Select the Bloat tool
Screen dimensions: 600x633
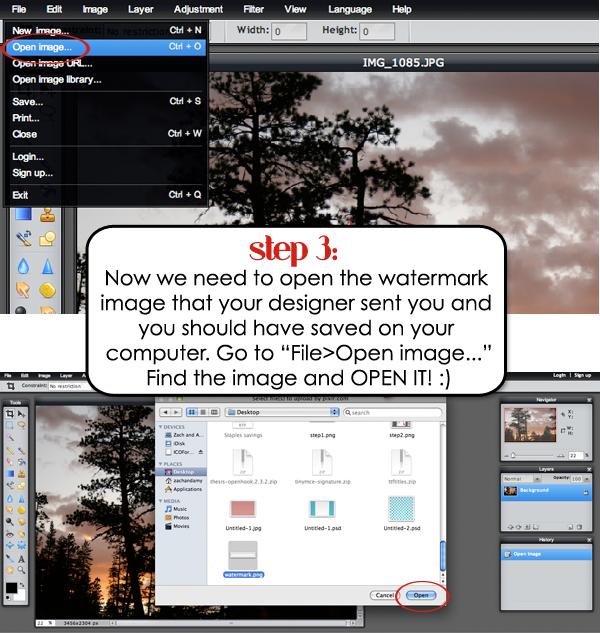tap(10, 545)
